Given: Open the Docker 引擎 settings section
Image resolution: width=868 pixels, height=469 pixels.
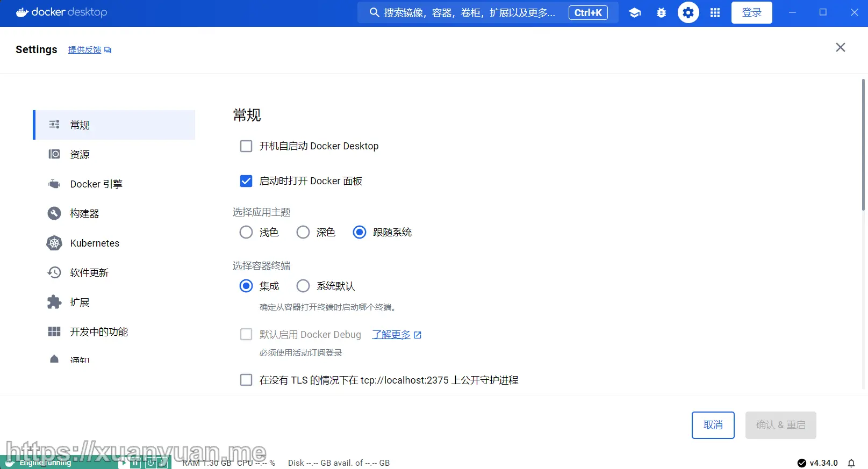Looking at the screenshot, I should 96,184.
